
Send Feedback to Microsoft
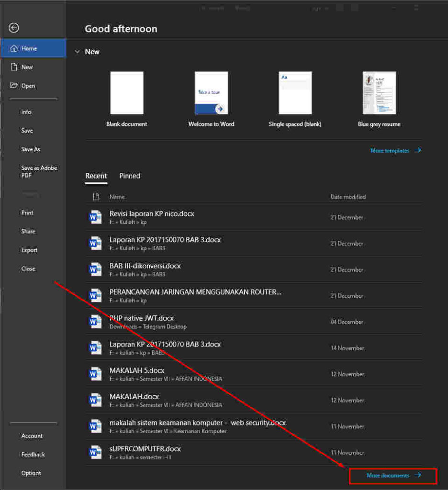click(32, 454)
